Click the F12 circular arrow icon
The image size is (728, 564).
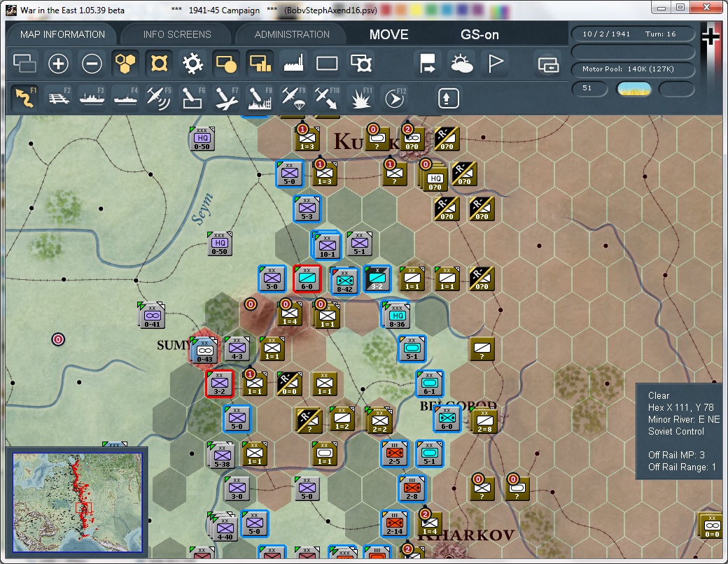coord(395,97)
